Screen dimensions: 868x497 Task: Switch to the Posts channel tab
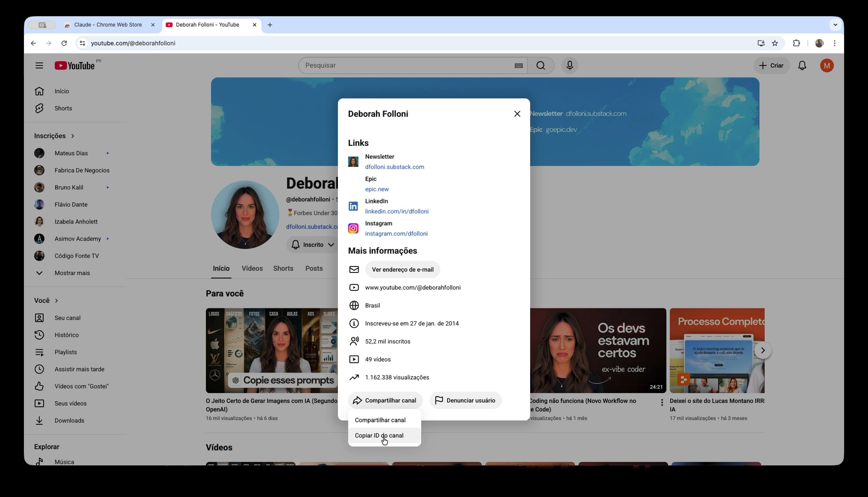pyautogui.click(x=314, y=268)
